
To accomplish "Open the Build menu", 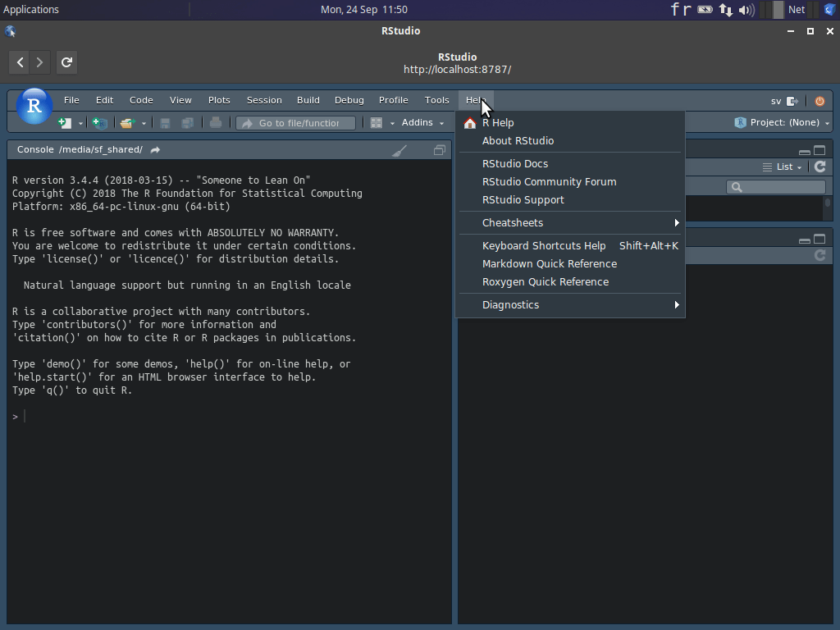I will pyautogui.click(x=308, y=100).
